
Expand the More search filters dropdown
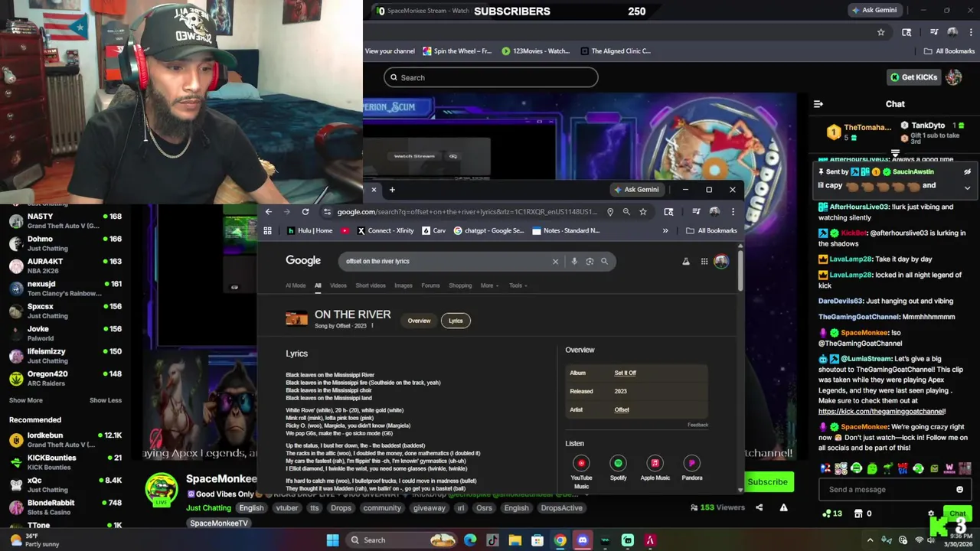pyautogui.click(x=489, y=285)
